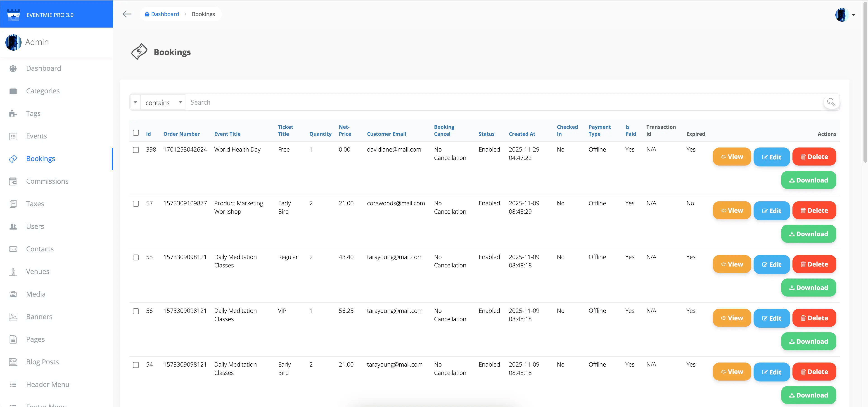The height and width of the screenshot is (407, 868).
Task: Click the Eventmie Pro logo icon
Action: [x=14, y=14]
